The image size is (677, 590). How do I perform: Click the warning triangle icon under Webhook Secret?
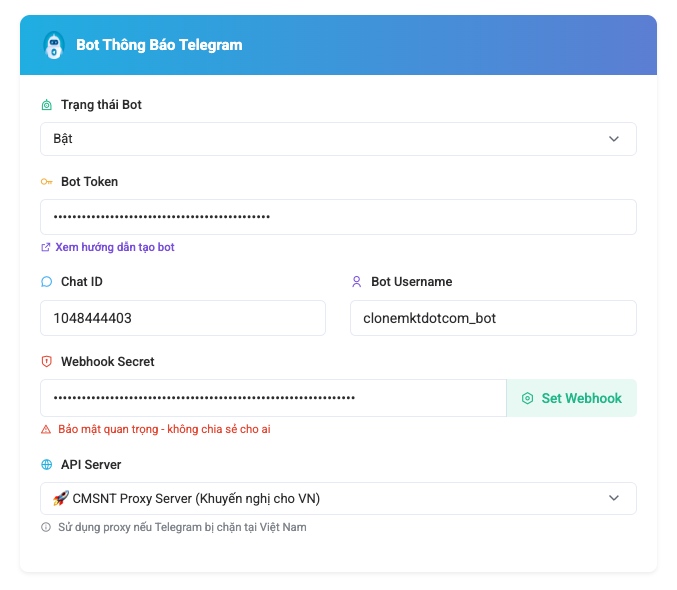pos(46,429)
